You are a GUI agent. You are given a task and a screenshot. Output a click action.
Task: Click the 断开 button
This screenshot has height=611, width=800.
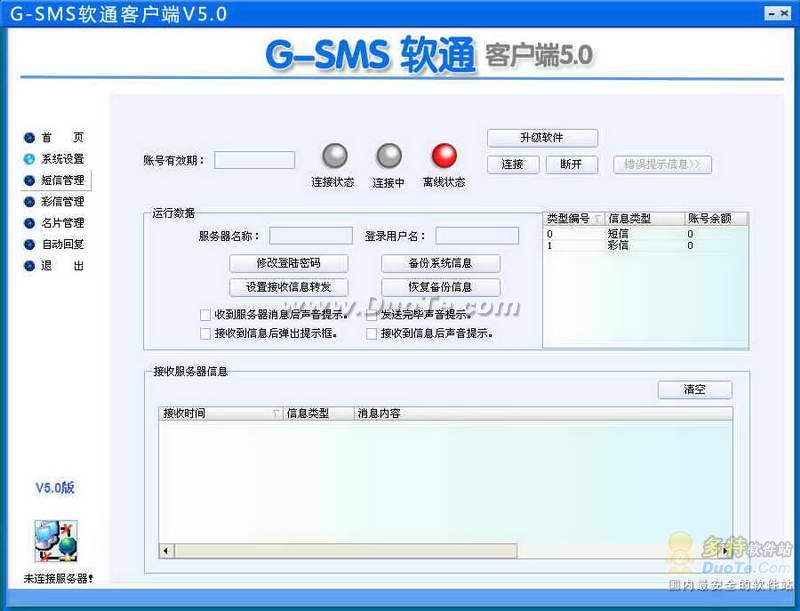(x=571, y=164)
